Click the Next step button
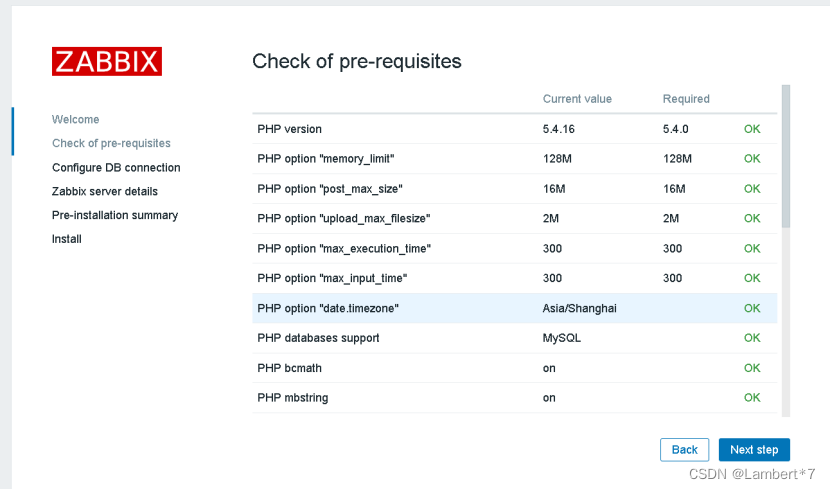 point(754,450)
